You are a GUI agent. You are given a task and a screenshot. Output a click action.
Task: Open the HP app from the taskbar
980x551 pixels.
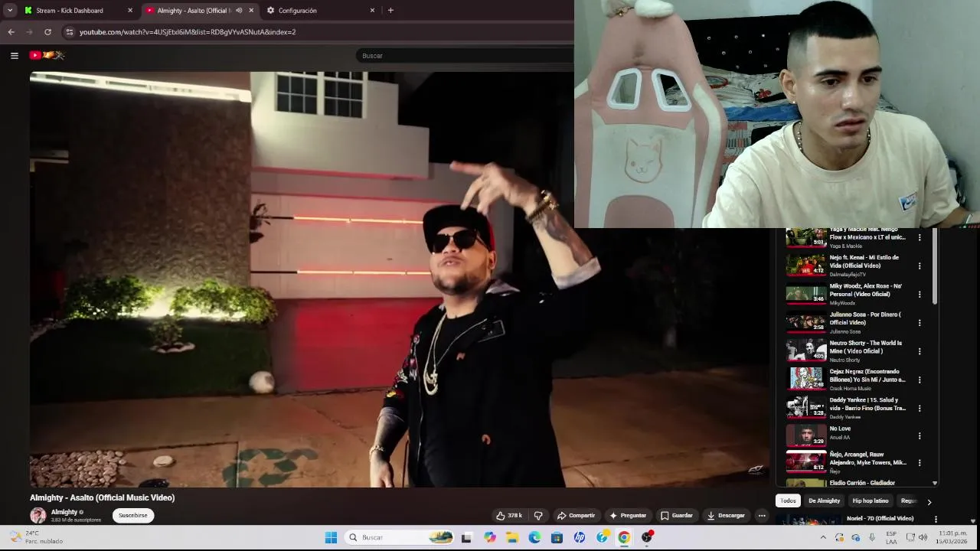click(580, 537)
